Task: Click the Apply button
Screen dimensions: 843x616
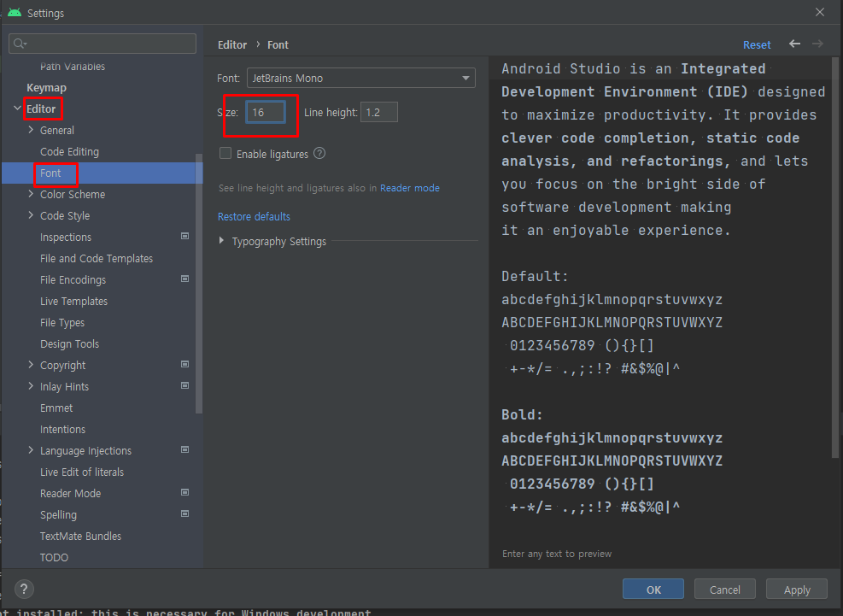Action: (x=797, y=590)
